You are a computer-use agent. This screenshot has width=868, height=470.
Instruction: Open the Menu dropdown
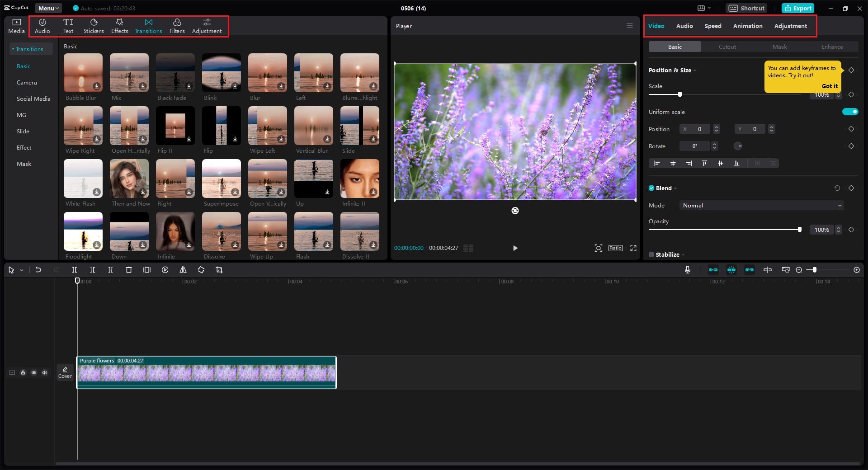click(48, 8)
